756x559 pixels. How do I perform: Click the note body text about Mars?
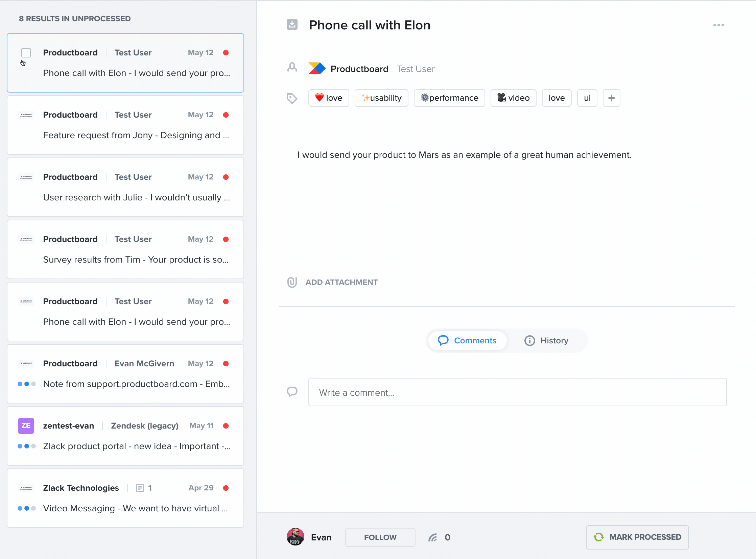click(x=464, y=155)
